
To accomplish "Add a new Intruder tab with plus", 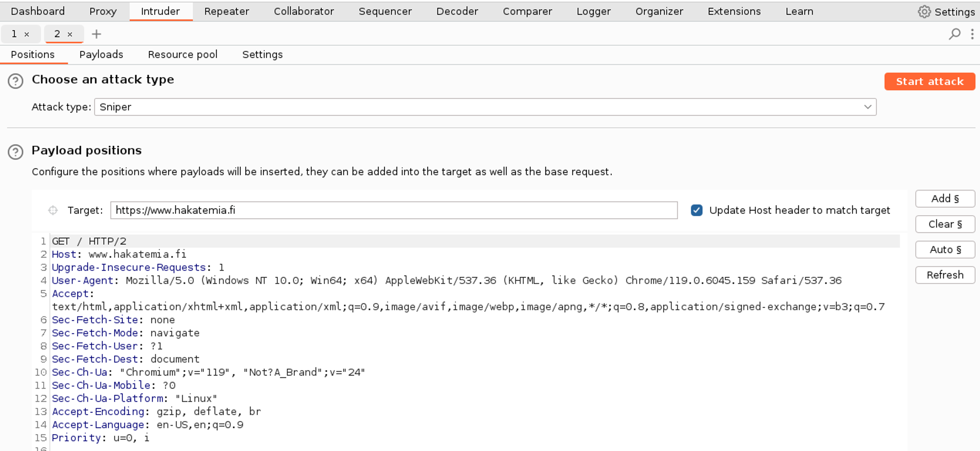I will click(x=96, y=34).
